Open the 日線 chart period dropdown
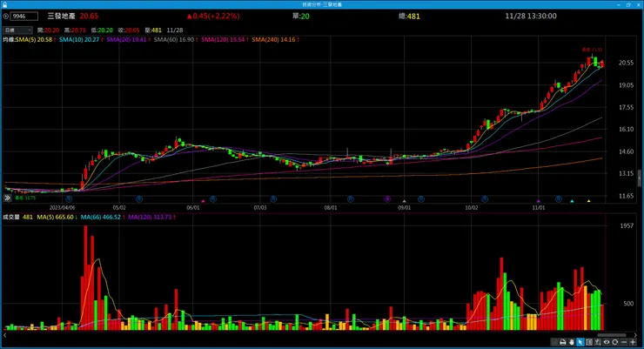Screen dimensions: 644x349 click(x=17, y=30)
